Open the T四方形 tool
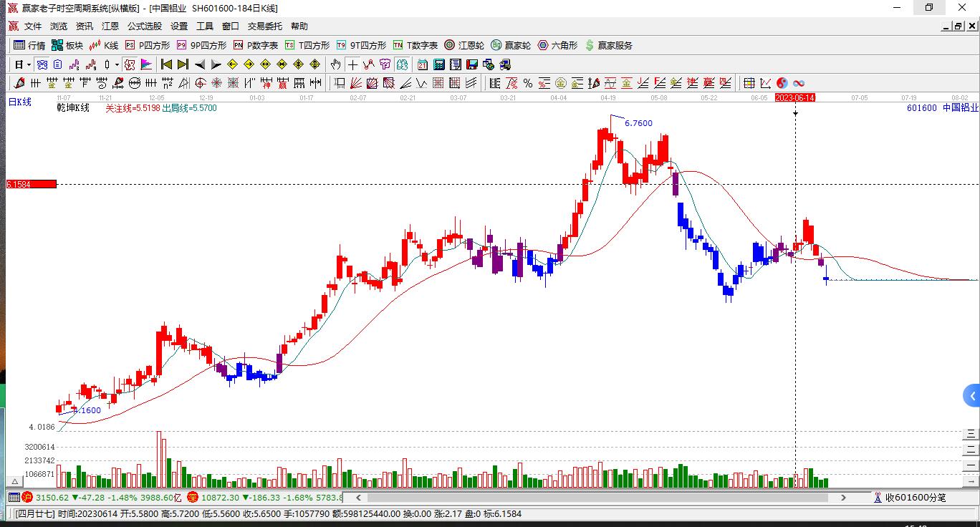Screen dimensions: 980x527 [x=307, y=45]
